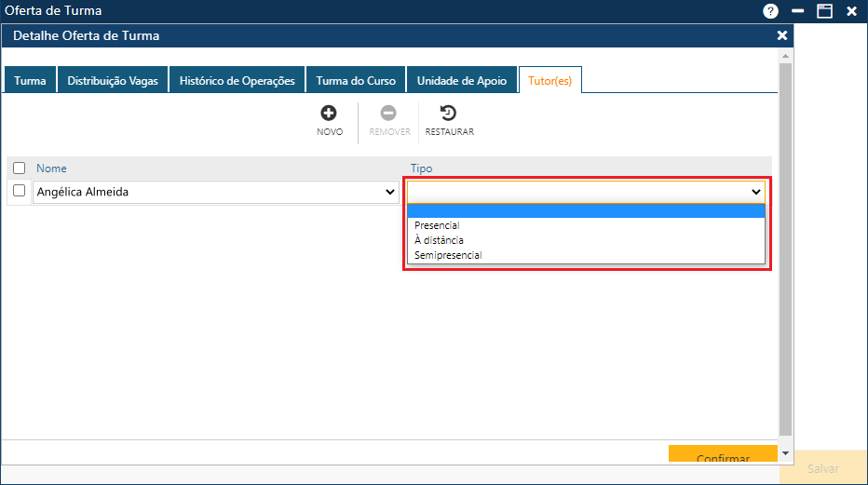The image size is (868, 485).
Task: Open the Distribuição Vagas tab
Action: (x=113, y=81)
